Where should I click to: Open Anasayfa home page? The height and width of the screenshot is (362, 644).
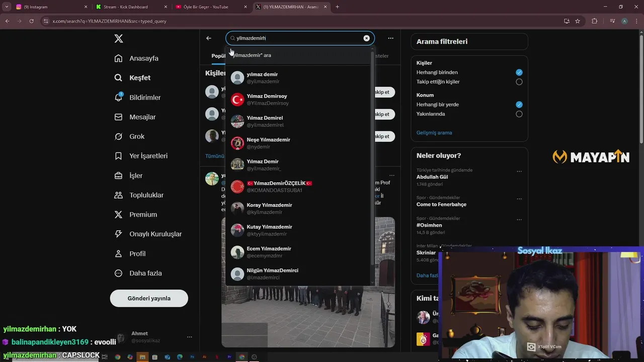[x=136, y=58]
